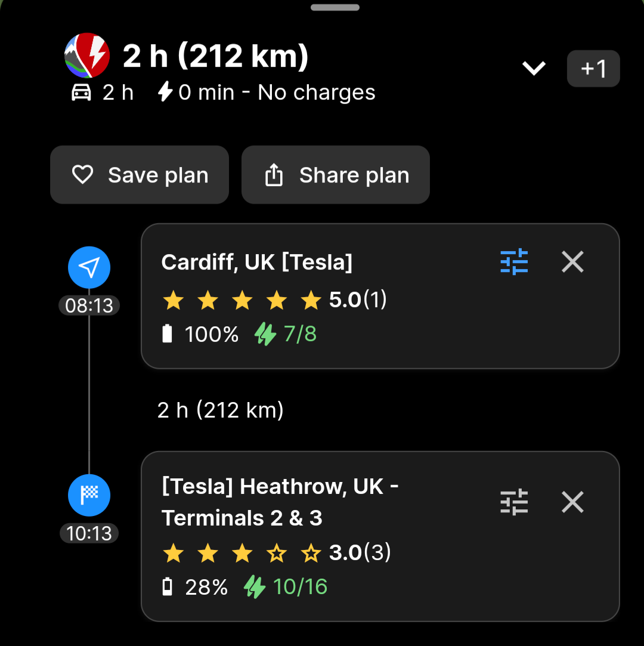Collapse the plan summary with the chevron
Viewport: 644px width, 646px height.
click(534, 69)
